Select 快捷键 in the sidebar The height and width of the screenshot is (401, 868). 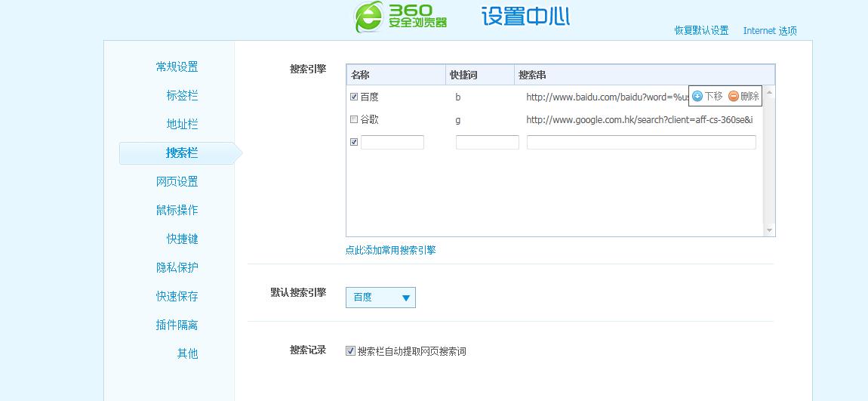click(182, 239)
